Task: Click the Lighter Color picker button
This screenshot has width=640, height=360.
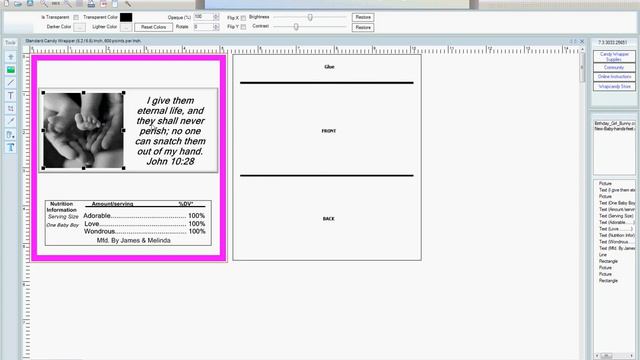Action: (x=126, y=27)
